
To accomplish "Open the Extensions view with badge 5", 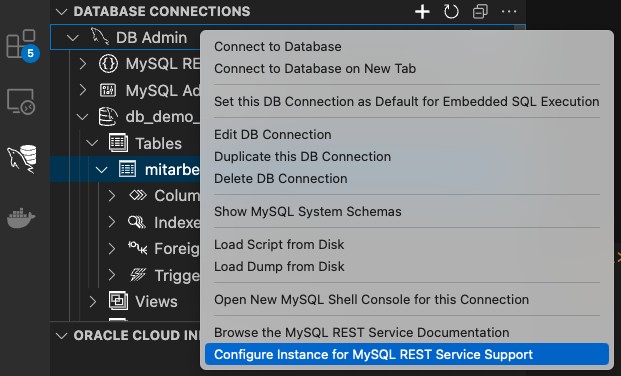I will (x=23, y=45).
